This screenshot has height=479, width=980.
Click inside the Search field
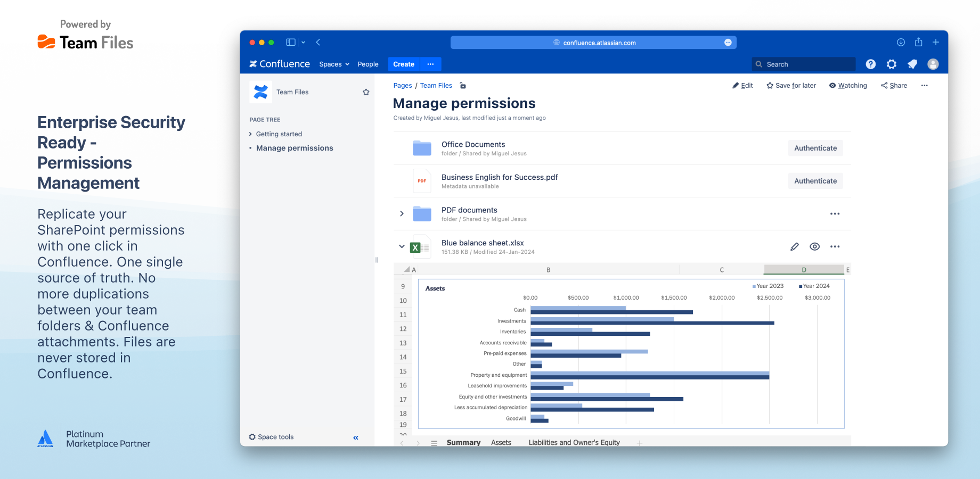point(803,64)
